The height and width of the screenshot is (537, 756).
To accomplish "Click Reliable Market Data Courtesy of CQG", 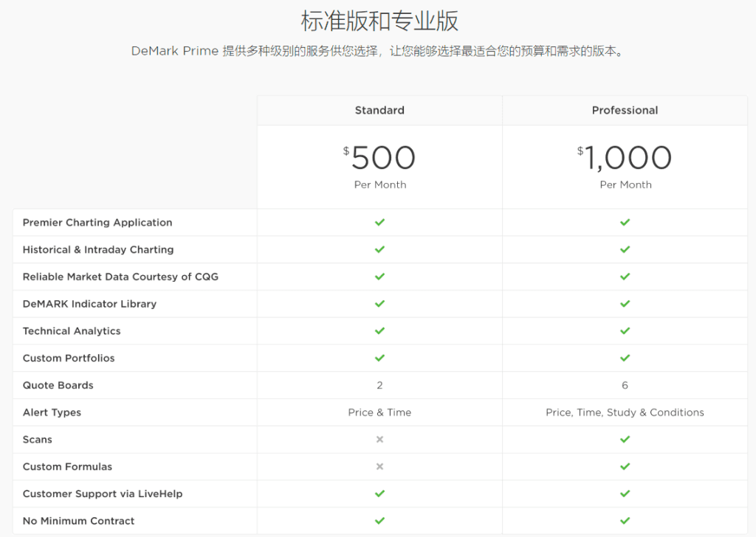I will (x=120, y=277).
